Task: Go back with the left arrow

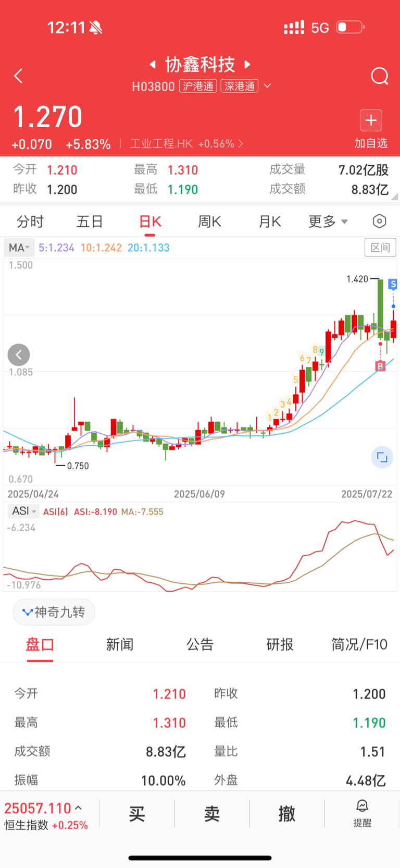Action: (x=18, y=76)
